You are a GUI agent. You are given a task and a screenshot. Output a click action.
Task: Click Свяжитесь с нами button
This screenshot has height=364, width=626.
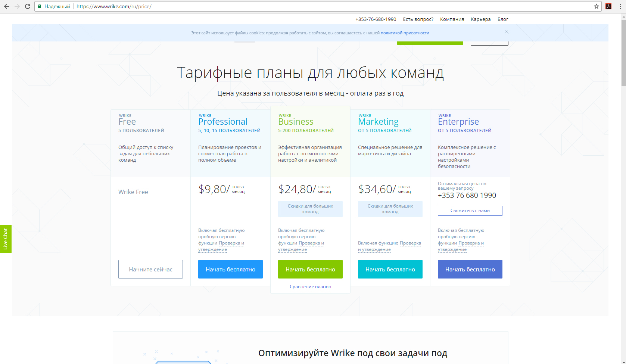470,211
